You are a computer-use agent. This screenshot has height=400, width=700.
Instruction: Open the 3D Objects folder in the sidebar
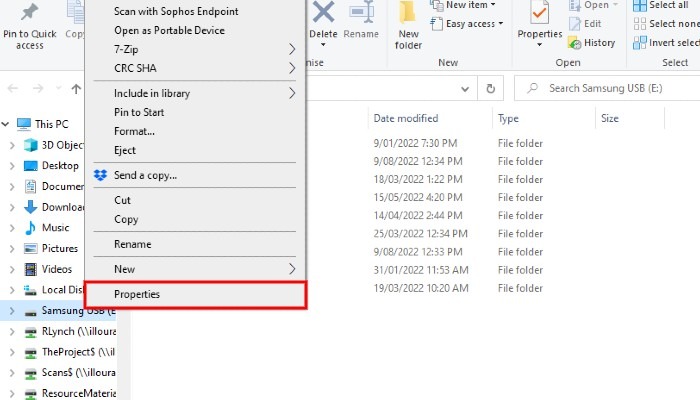pyautogui.click(x=54, y=145)
